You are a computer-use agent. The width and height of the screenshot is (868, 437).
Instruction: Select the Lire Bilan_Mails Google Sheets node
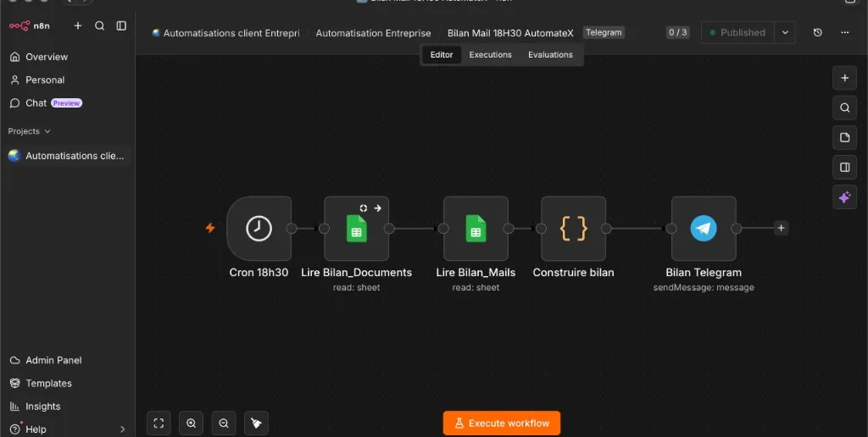pyautogui.click(x=476, y=229)
